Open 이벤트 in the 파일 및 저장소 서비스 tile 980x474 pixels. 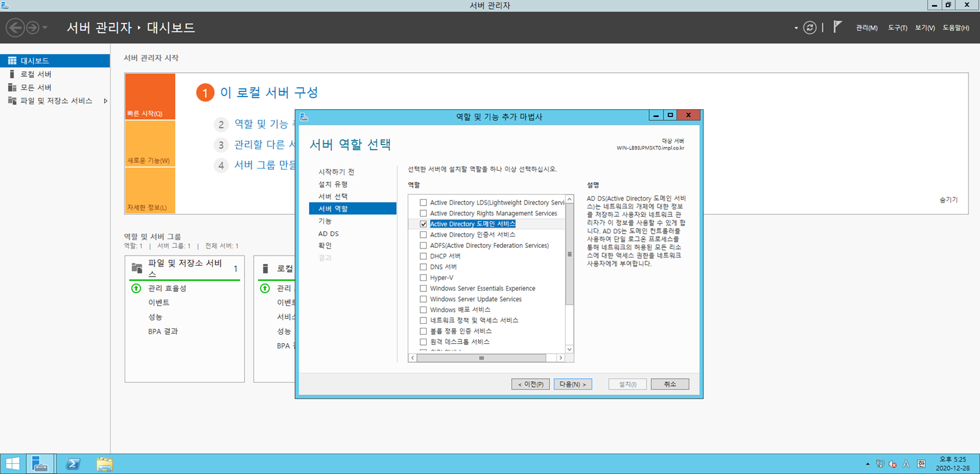click(x=159, y=303)
